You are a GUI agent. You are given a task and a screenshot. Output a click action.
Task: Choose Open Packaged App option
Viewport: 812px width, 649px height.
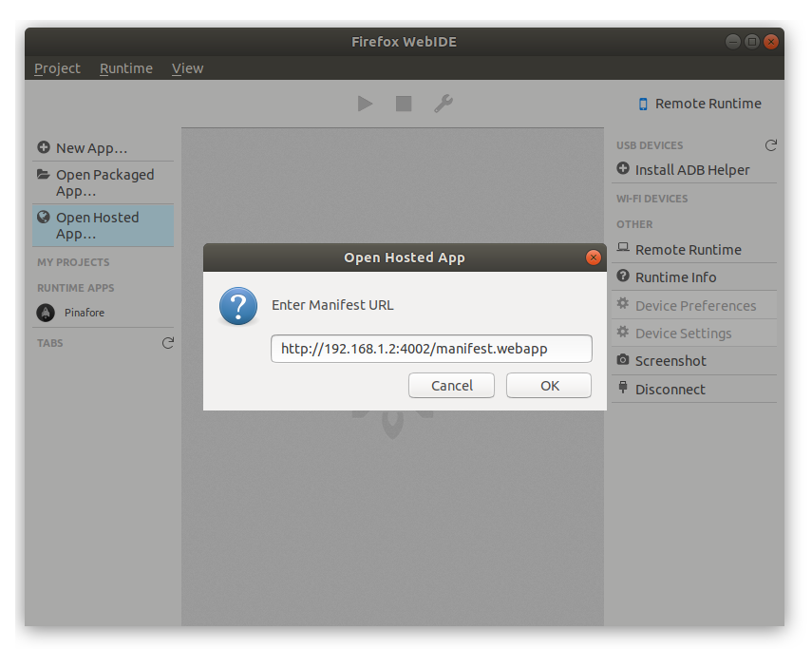point(104,182)
